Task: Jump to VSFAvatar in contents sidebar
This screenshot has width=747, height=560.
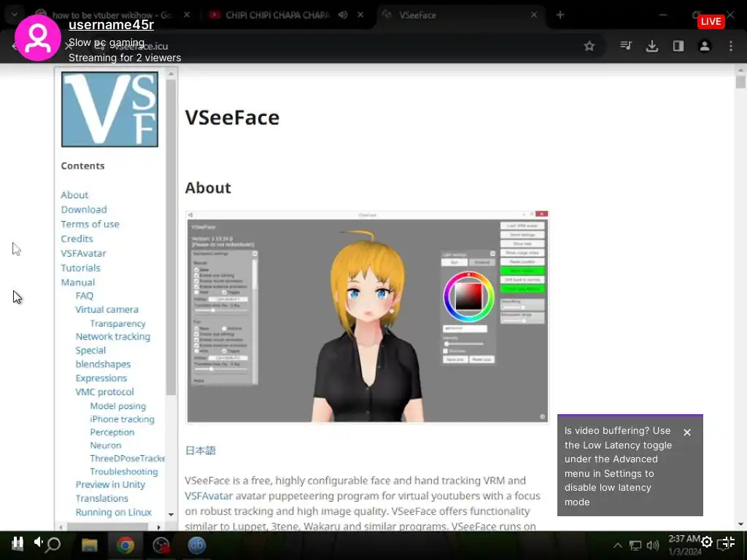Action: pos(83,253)
